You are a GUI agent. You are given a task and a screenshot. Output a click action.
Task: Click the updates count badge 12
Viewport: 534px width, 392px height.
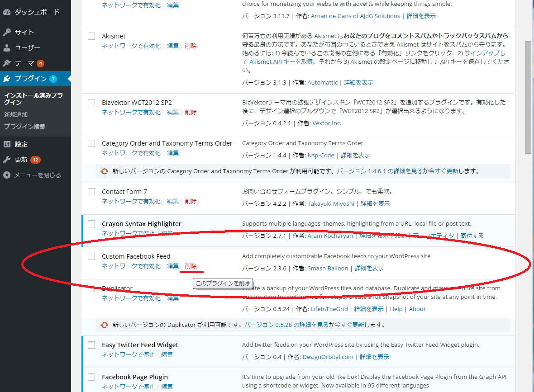coord(35,160)
